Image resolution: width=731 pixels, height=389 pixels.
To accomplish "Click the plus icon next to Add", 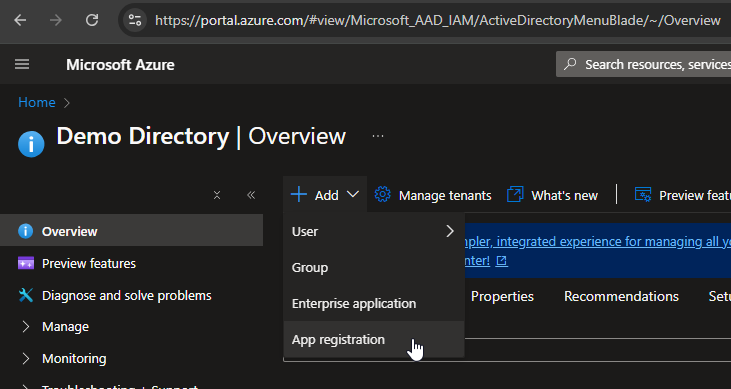I will tap(298, 194).
